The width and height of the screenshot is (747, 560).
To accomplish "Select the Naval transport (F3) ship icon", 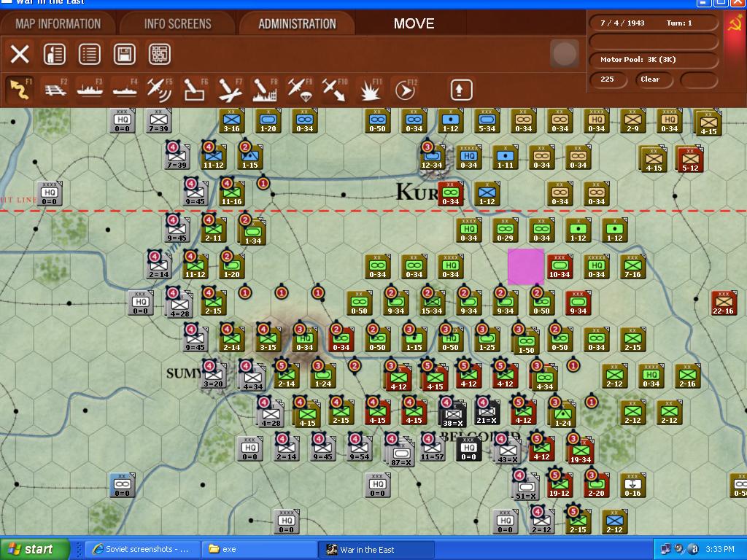I will click(x=90, y=90).
